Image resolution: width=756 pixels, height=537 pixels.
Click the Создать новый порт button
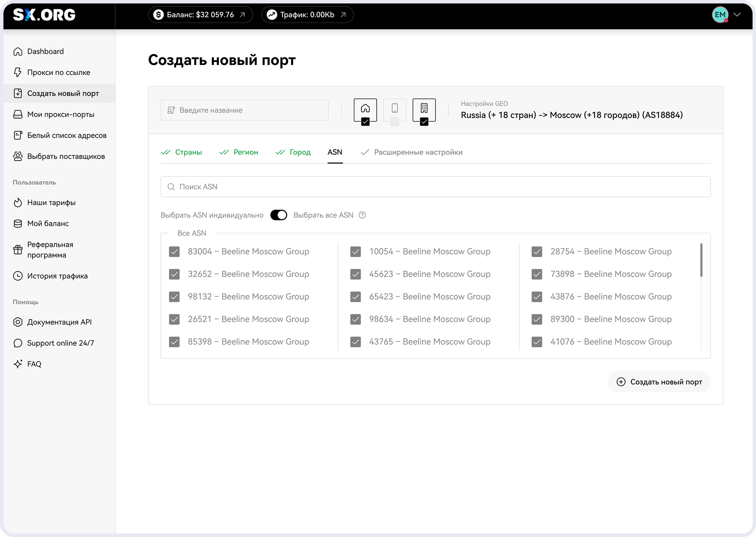pyautogui.click(x=659, y=382)
